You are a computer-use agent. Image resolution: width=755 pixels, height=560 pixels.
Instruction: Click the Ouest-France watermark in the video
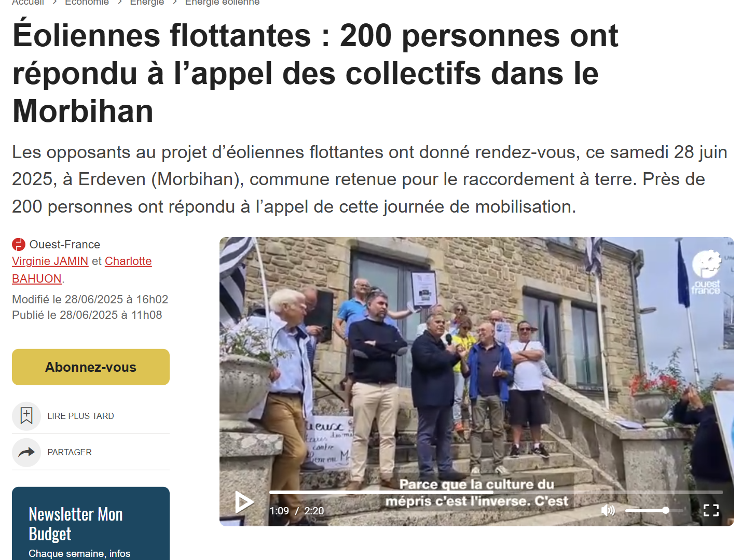pyautogui.click(x=707, y=273)
